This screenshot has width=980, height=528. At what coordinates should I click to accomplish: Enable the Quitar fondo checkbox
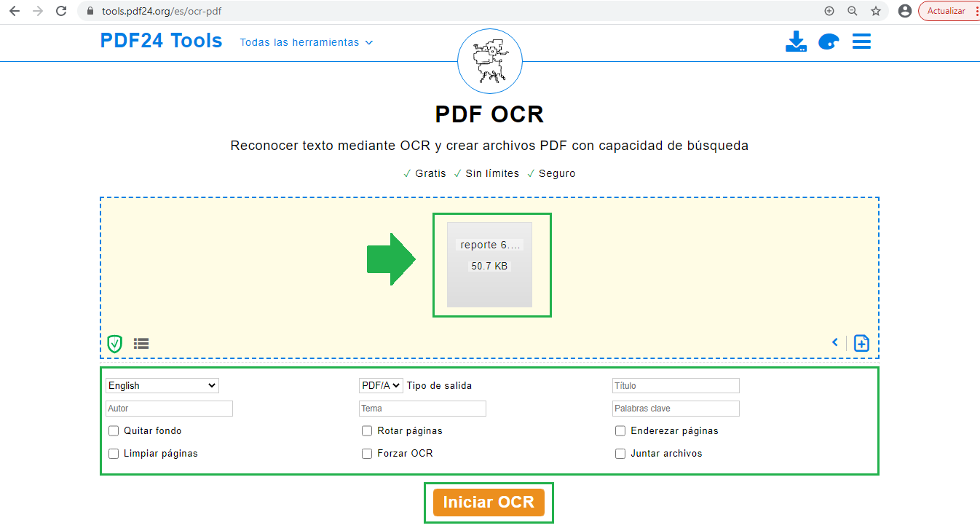click(114, 430)
